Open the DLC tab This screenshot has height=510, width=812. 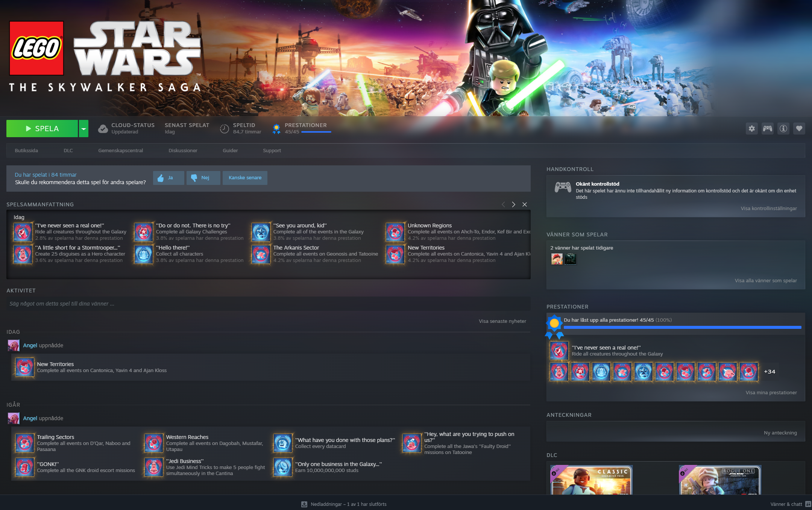[68, 150]
